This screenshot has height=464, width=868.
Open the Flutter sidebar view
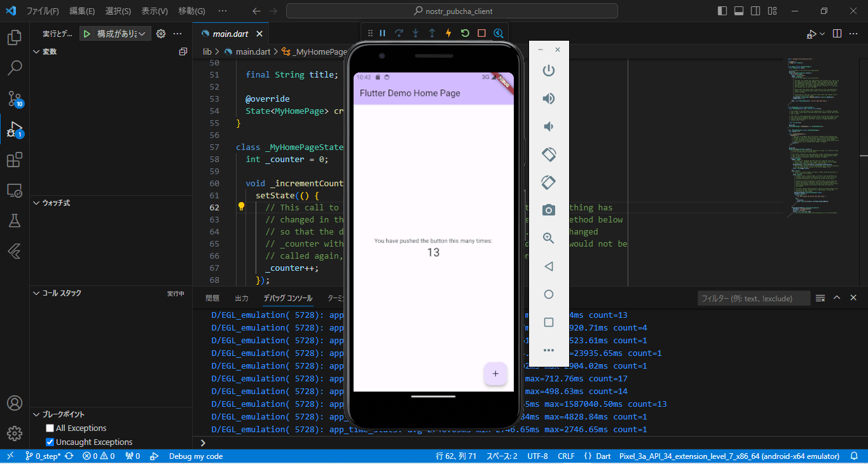tap(15, 251)
